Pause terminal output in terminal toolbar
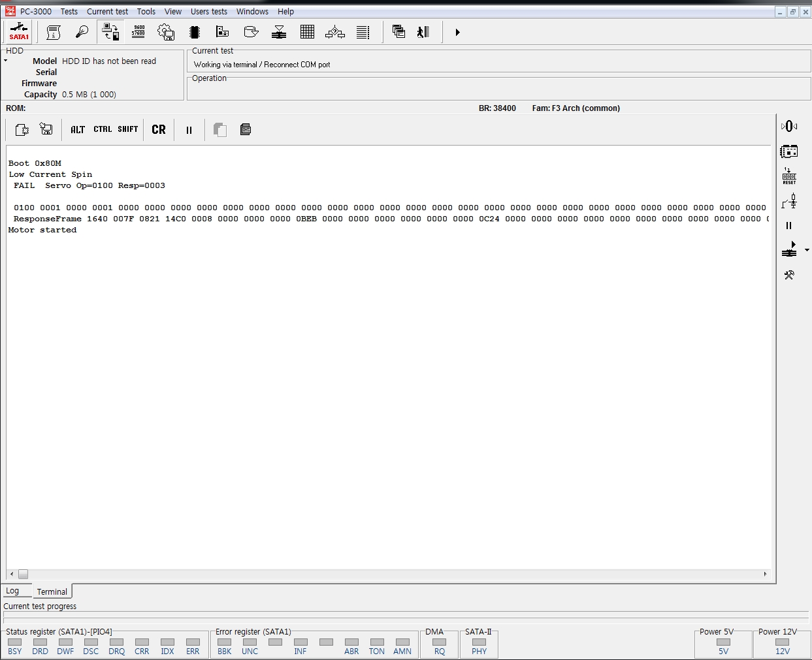812x660 pixels. point(189,130)
